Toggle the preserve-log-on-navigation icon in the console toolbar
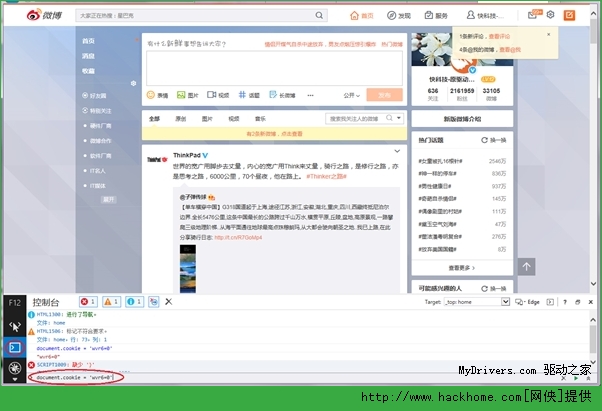This screenshot has width=602, height=411. [x=154, y=302]
